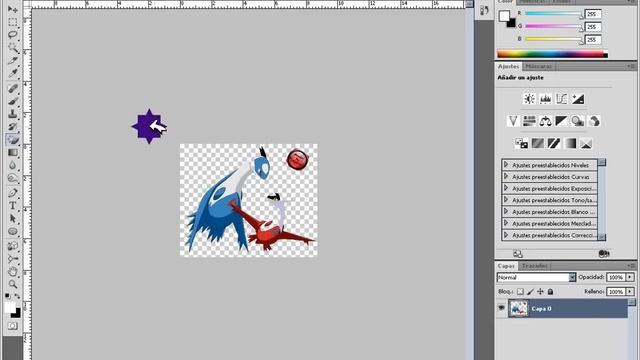640x360 pixels.
Task: Switch to the Trazados tab
Action: tap(535, 266)
